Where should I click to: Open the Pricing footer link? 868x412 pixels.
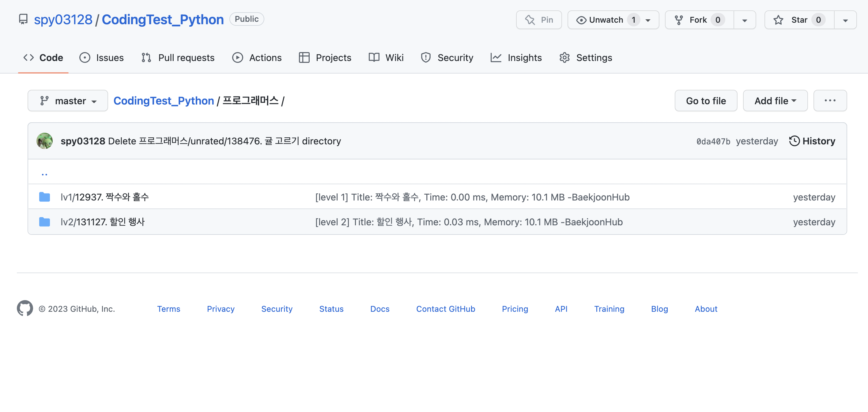(x=515, y=309)
